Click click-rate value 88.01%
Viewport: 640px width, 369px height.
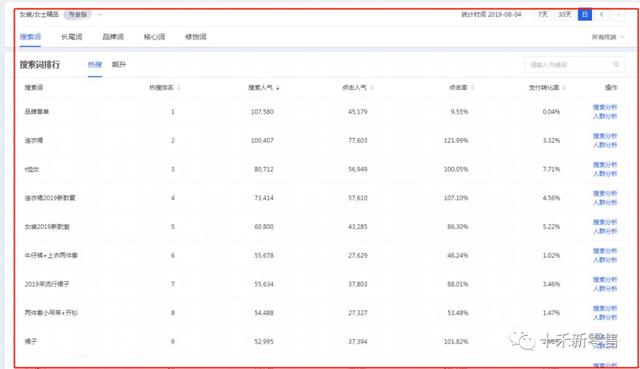click(x=458, y=284)
